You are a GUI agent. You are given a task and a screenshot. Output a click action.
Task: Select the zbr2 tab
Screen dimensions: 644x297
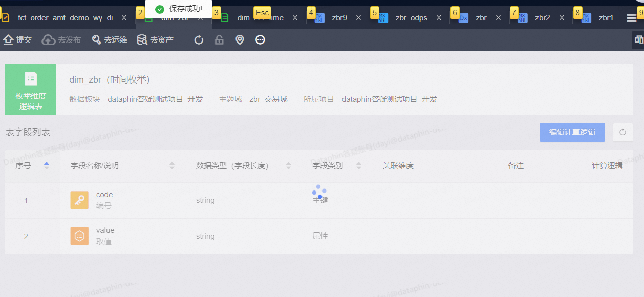[x=542, y=18]
